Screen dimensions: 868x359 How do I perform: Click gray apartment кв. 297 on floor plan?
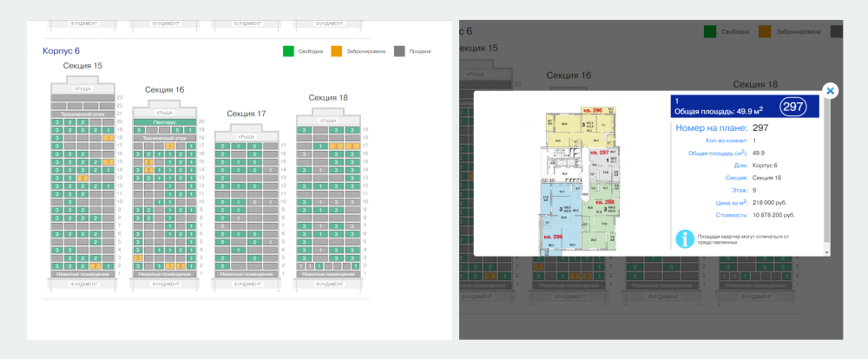[603, 166]
